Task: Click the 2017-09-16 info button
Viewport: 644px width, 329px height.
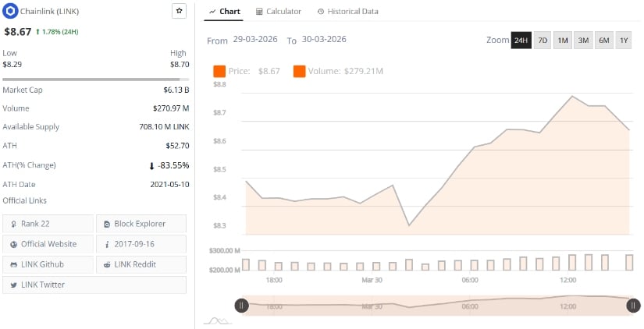Action: tap(141, 244)
